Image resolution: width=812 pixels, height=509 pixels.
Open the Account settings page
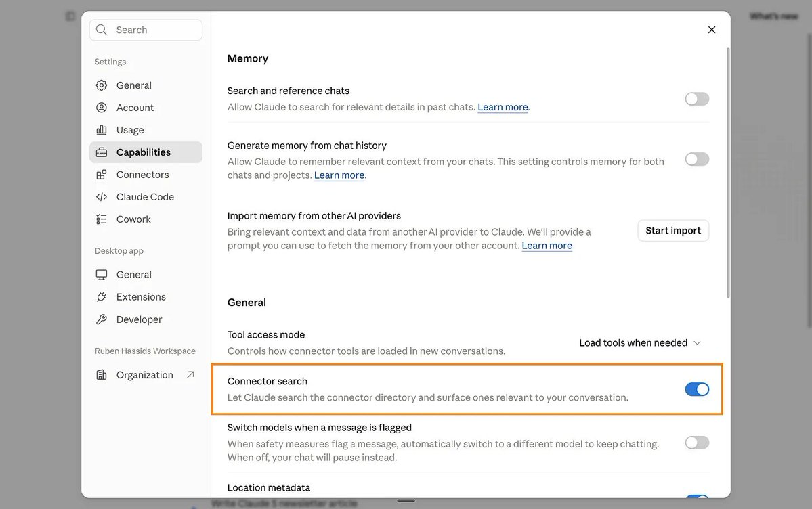(146, 107)
